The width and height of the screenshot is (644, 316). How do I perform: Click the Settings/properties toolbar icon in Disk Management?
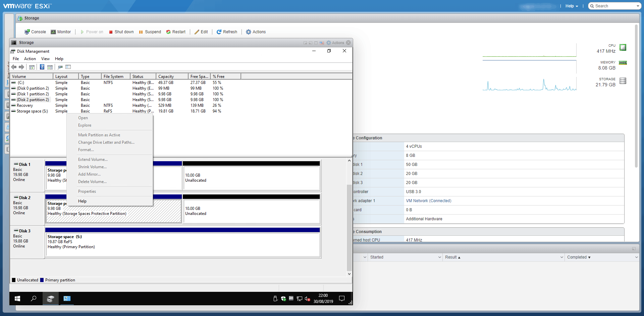(x=68, y=67)
